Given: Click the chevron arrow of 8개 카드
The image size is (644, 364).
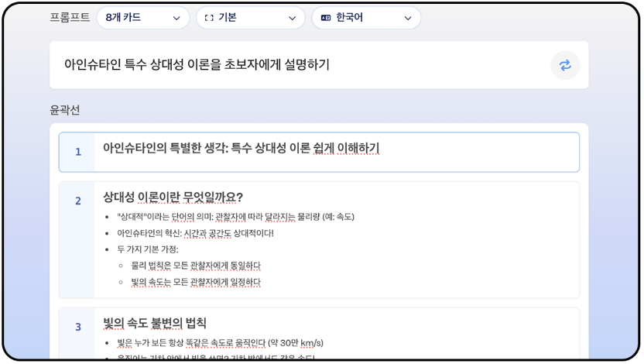Looking at the screenshot, I should (x=176, y=18).
